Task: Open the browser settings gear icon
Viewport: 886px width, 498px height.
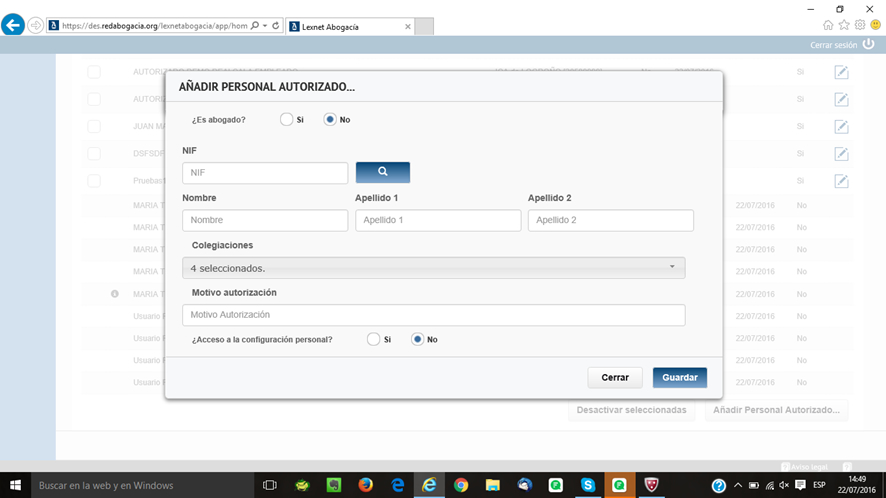Action: click(x=859, y=25)
